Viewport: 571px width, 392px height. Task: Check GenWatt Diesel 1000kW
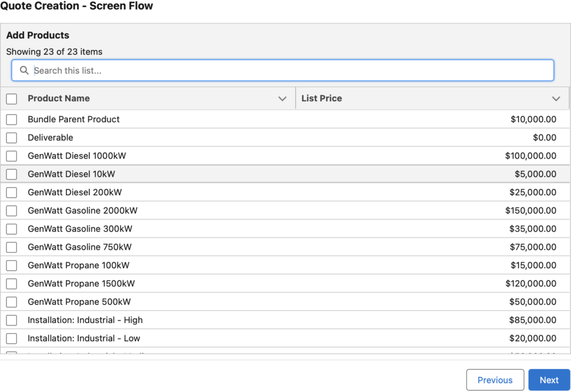(11, 156)
